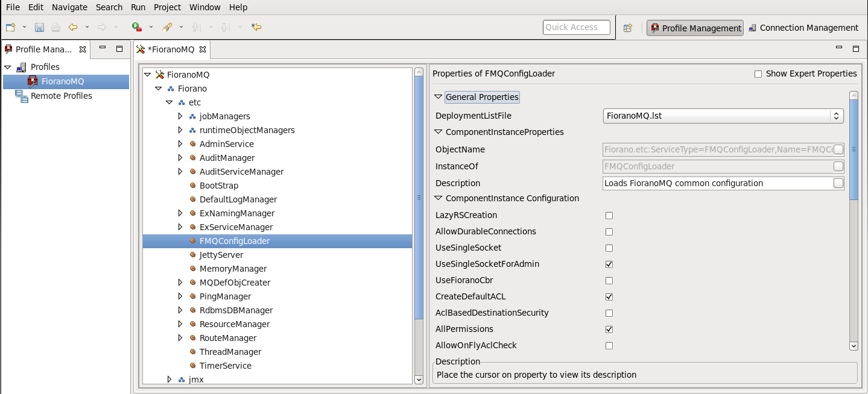Expand the jobManagers tree node
This screenshot has width=868, height=394.
click(180, 116)
